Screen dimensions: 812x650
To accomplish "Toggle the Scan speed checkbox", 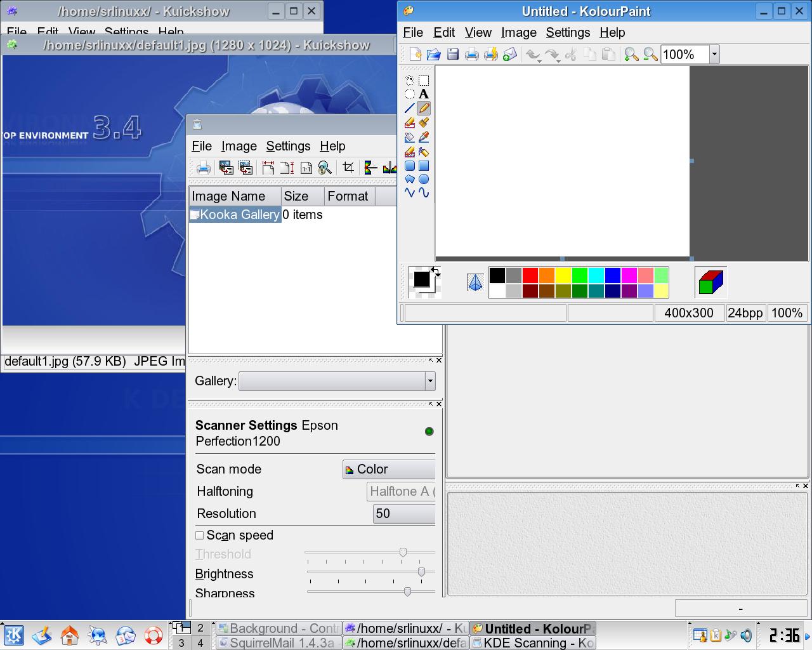I will point(200,535).
